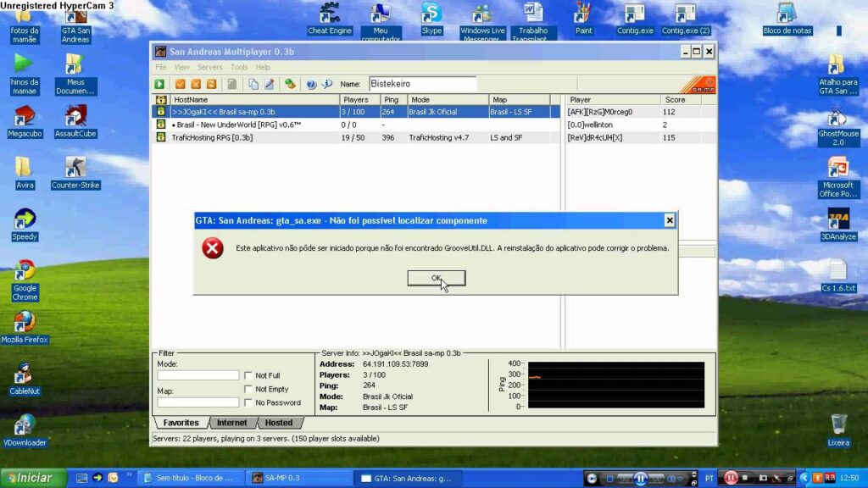Switch to the Hosted tab
Viewport: 868px width, 488px height.
click(x=278, y=423)
